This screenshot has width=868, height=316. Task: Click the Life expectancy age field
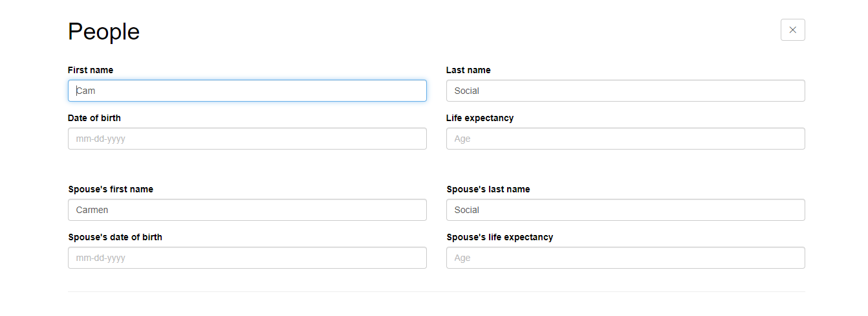(625, 139)
